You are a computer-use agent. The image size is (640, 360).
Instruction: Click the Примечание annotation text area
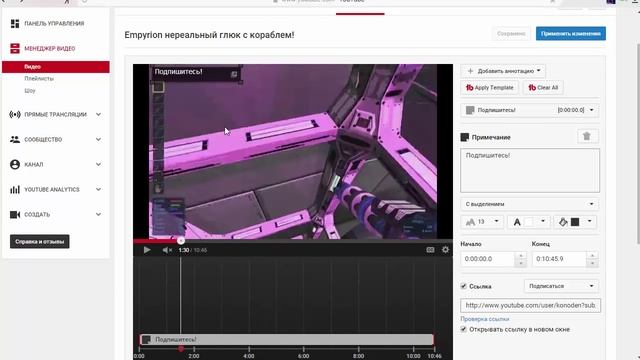(x=530, y=170)
